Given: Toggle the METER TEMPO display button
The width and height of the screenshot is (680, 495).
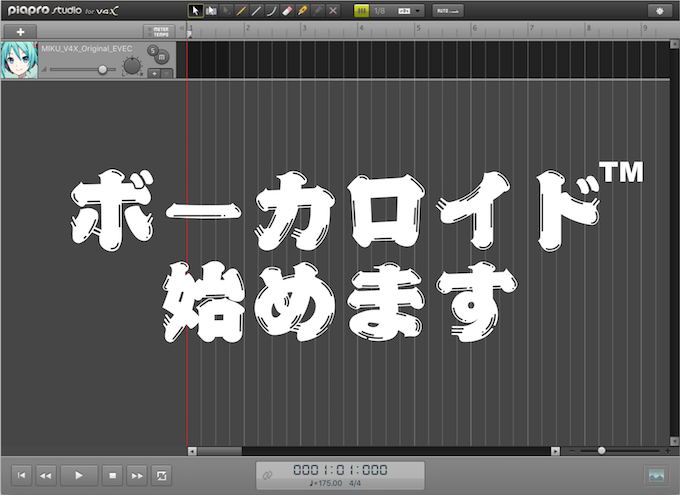Looking at the screenshot, I should click(159, 32).
